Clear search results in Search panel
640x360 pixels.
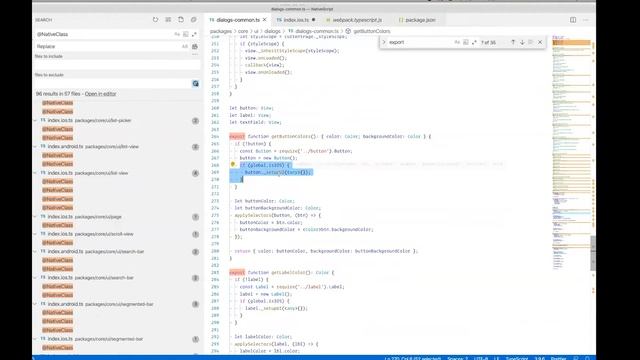[x=168, y=20]
